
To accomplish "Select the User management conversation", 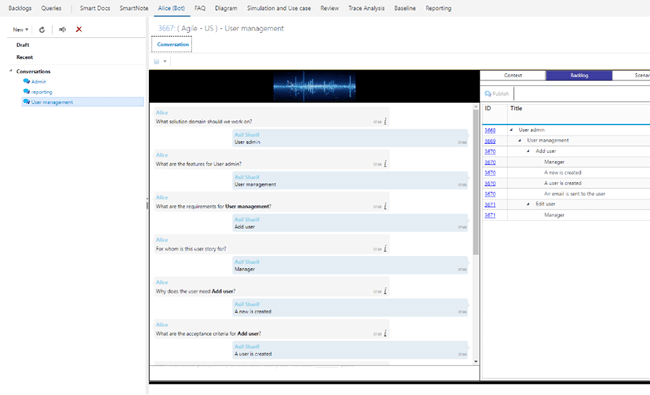I will click(x=82, y=102).
